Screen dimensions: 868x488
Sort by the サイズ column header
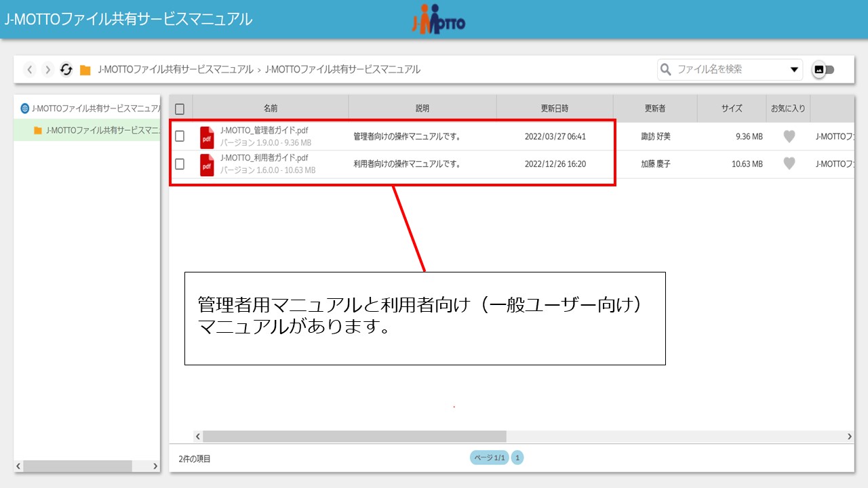[732, 108]
